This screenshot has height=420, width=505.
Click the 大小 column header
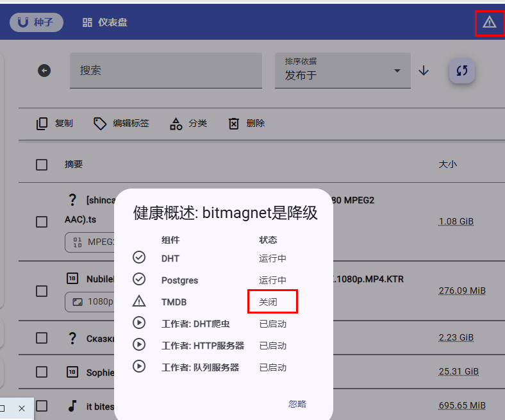click(x=448, y=165)
